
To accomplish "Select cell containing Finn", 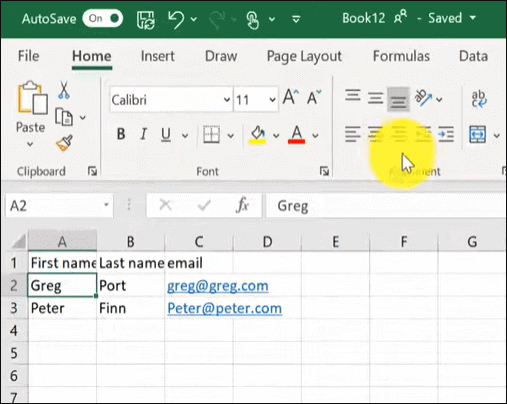I will coord(131,308).
